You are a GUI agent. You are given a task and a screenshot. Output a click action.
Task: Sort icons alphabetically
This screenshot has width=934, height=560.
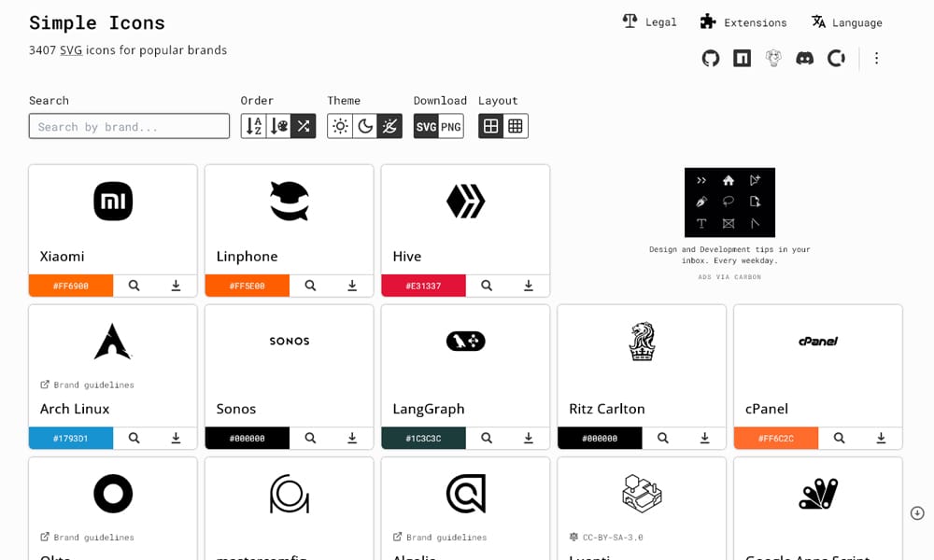(254, 126)
